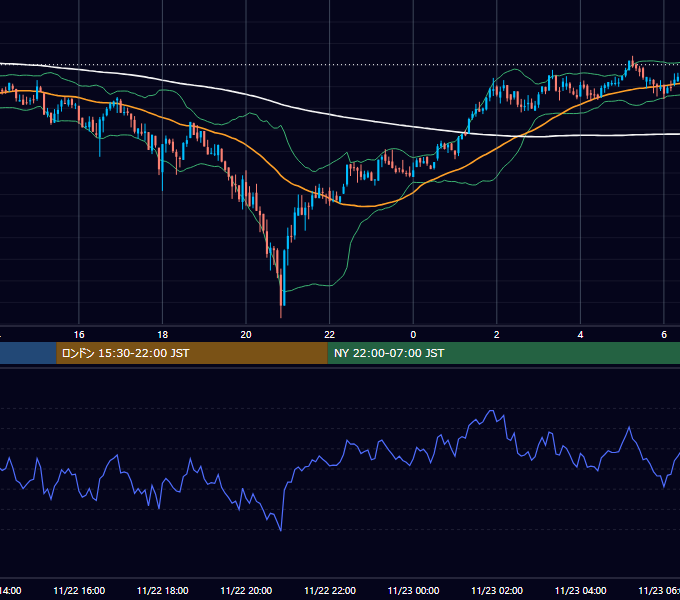
Task: Click the 18 hour label on the upper time axis
Action: tap(163, 335)
